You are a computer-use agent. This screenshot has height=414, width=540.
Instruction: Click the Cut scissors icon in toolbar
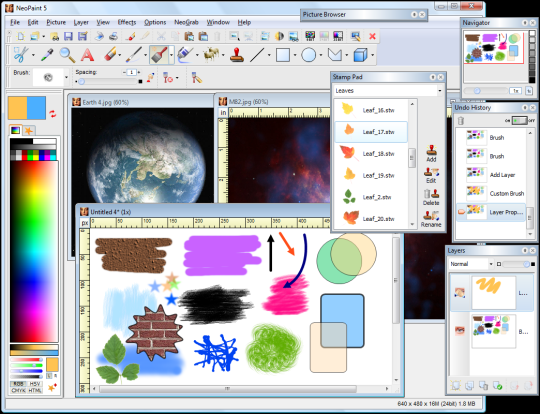pos(161,36)
